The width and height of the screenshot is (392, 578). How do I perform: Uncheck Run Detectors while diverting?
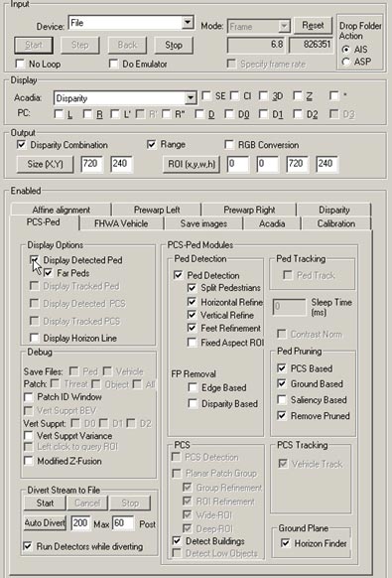click(27, 546)
